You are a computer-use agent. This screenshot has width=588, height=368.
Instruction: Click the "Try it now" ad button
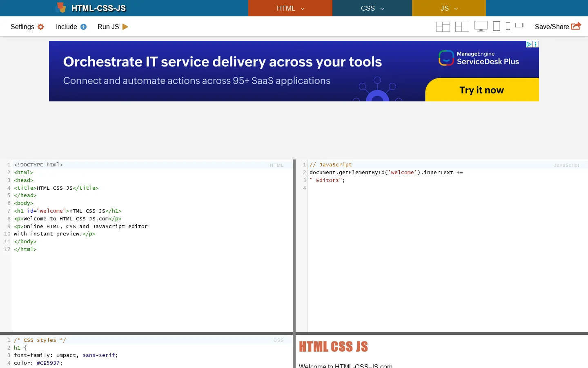482,90
